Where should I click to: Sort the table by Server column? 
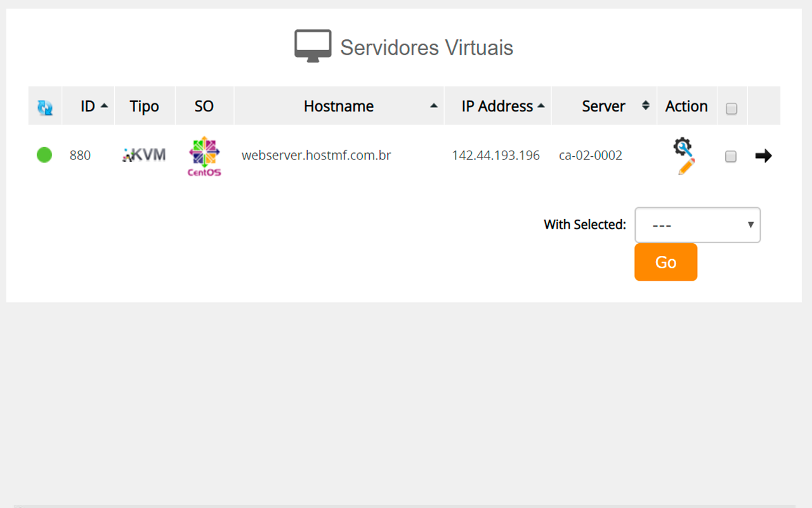click(604, 106)
